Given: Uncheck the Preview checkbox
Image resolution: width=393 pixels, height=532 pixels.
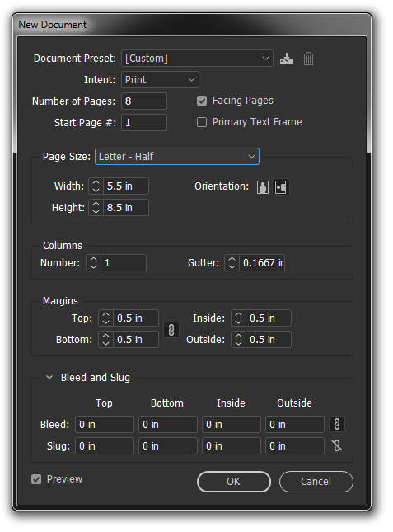Looking at the screenshot, I should coord(36,479).
